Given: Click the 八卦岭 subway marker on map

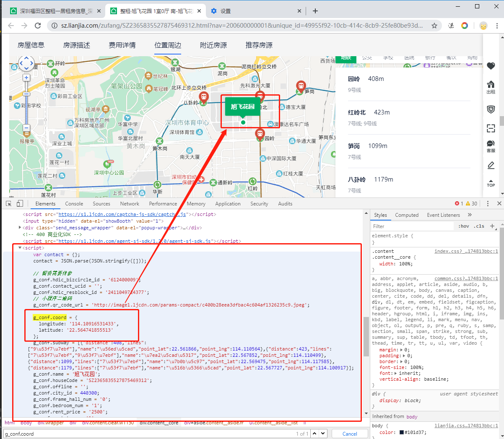Looking at the screenshot, I should pyautogui.click(x=204, y=98).
